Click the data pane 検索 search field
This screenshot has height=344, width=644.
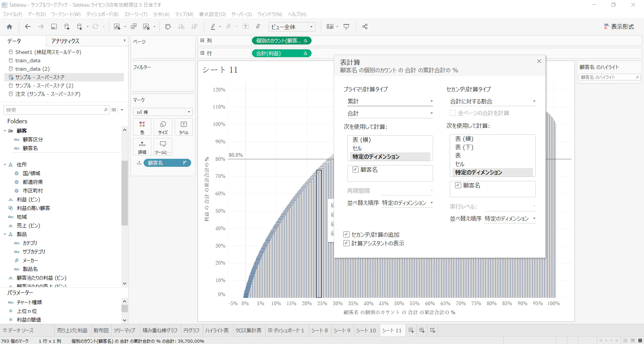pos(56,110)
